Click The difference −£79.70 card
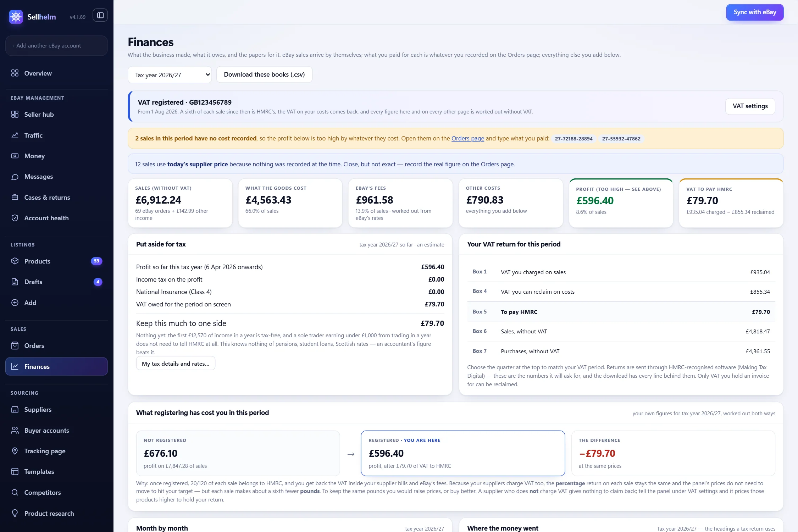This screenshot has width=798, height=532. pos(673,453)
